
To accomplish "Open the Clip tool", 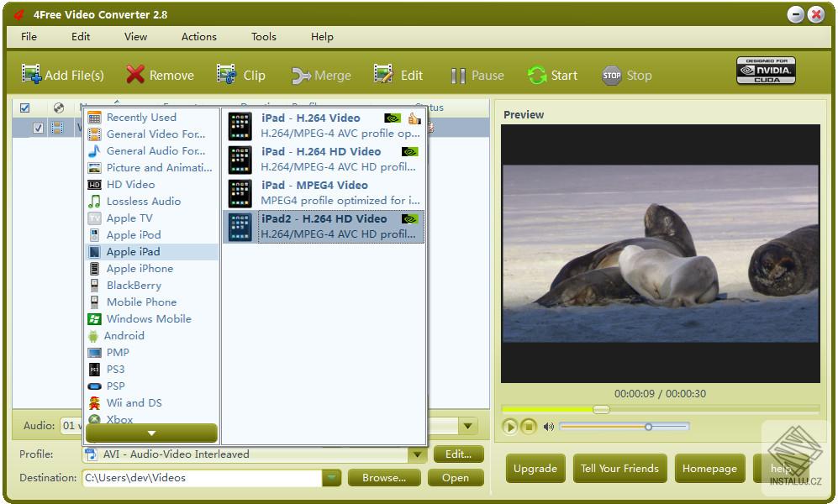I will (224, 75).
